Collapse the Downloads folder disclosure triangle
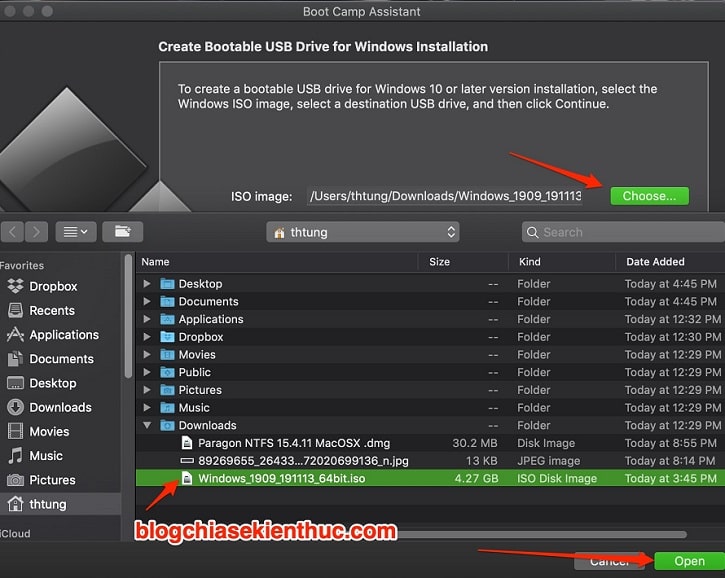Image resolution: width=725 pixels, height=578 pixels. click(147, 425)
